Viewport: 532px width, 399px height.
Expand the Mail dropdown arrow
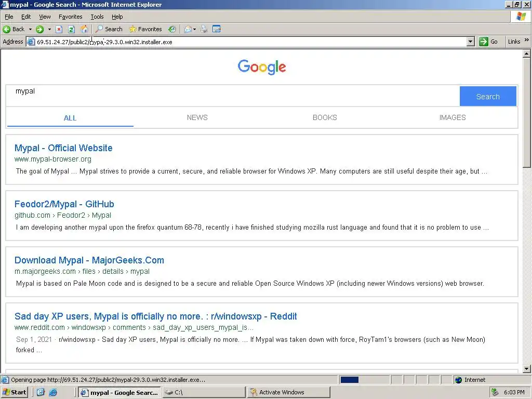pos(194,29)
